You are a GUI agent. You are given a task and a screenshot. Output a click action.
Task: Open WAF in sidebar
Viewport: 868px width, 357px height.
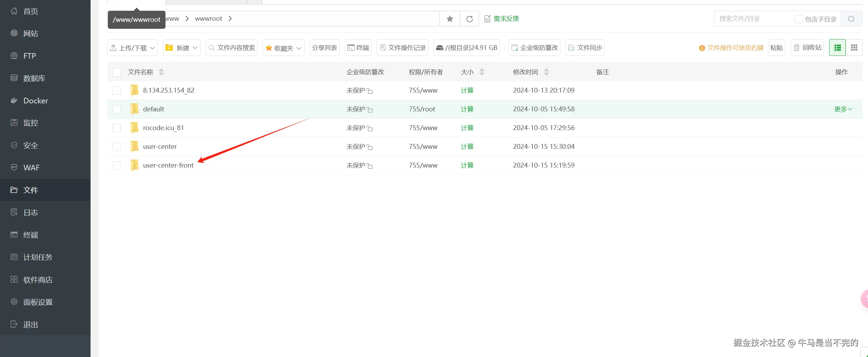pyautogui.click(x=45, y=168)
